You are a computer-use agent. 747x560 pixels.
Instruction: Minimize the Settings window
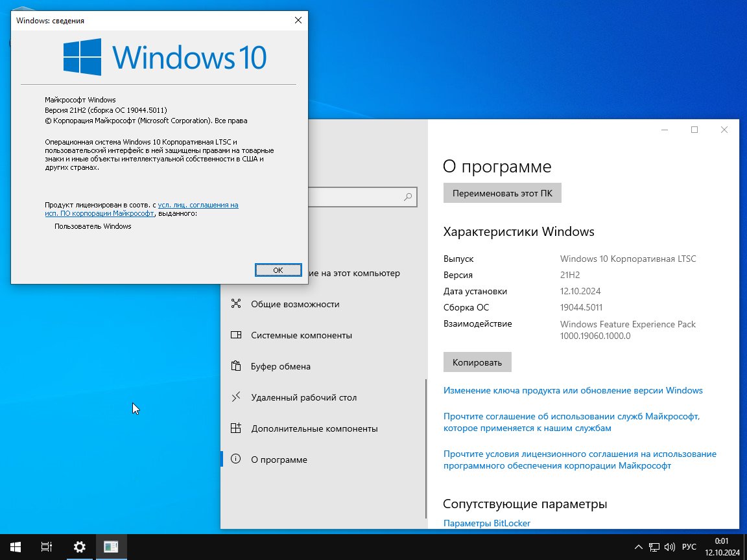[x=665, y=130]
